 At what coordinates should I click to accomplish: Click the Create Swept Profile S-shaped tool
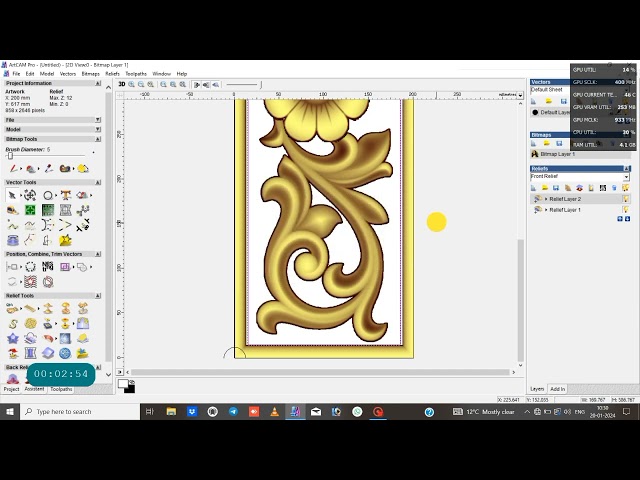point(13,324)
